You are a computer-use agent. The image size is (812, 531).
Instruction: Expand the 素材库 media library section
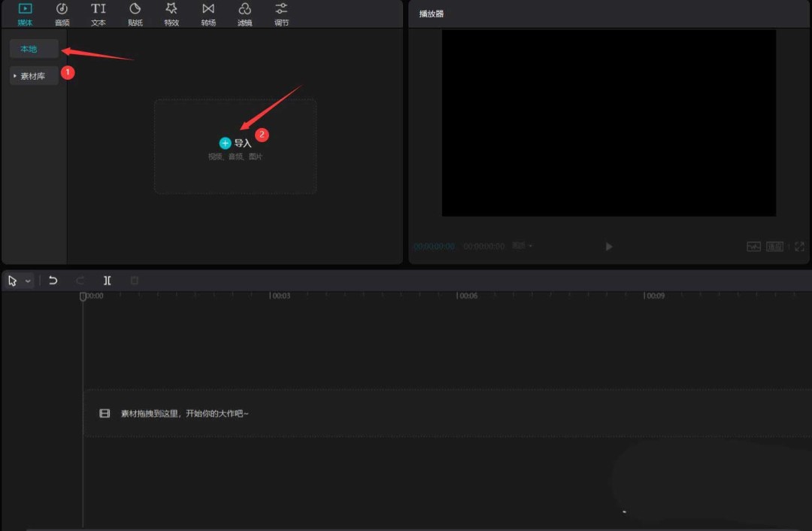pyautogui.click(x=33, y=75)
